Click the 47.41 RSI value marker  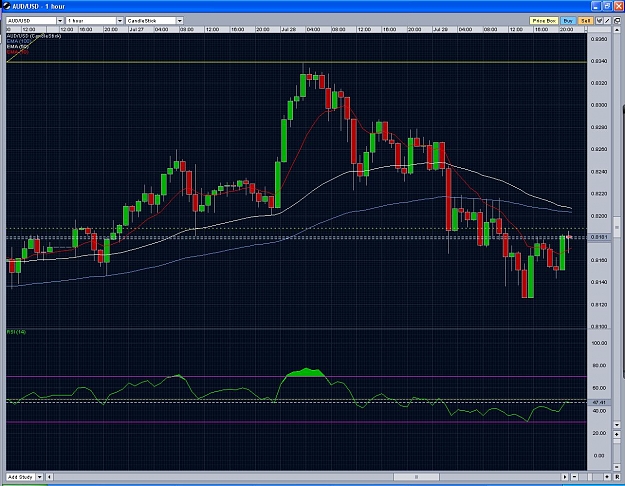(x=599, y=402)
